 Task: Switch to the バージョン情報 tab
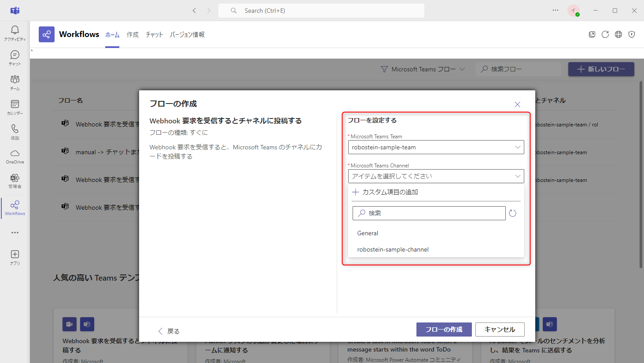click(187, 35)
